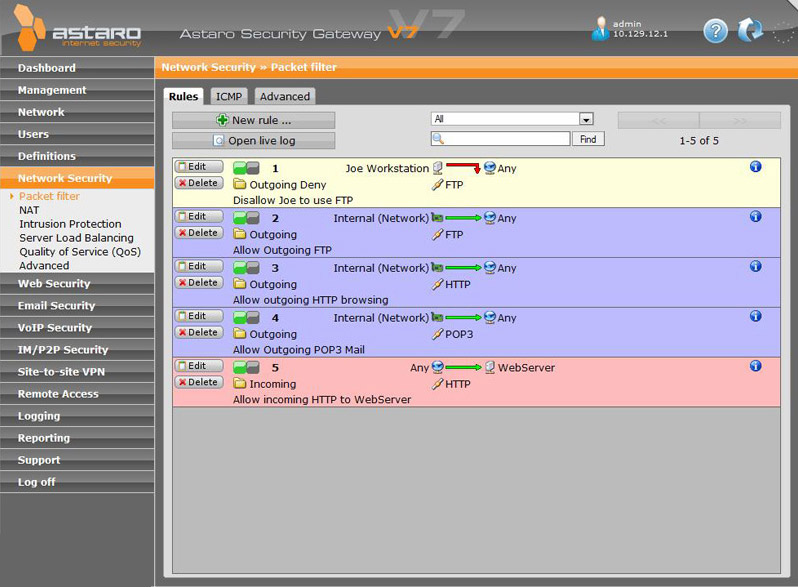Click the red deny arrow in rule 1
The image size is (798, 587).
coord(463,167)
